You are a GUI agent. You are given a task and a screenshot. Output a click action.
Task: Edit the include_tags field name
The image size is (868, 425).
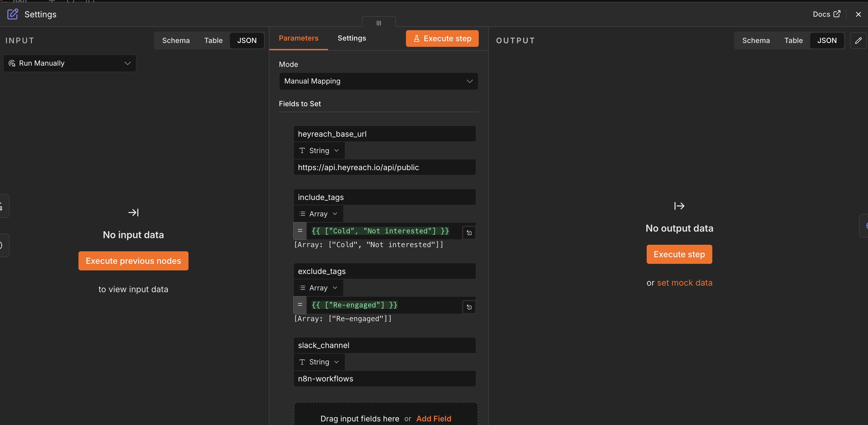point(384,197)
